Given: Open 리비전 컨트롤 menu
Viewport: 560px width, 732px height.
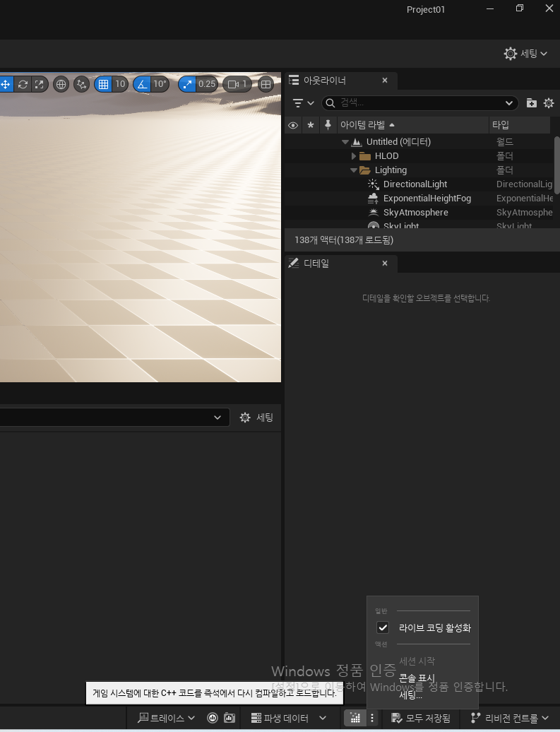Looking at the screenshot, I should click(x=510, y=718).
